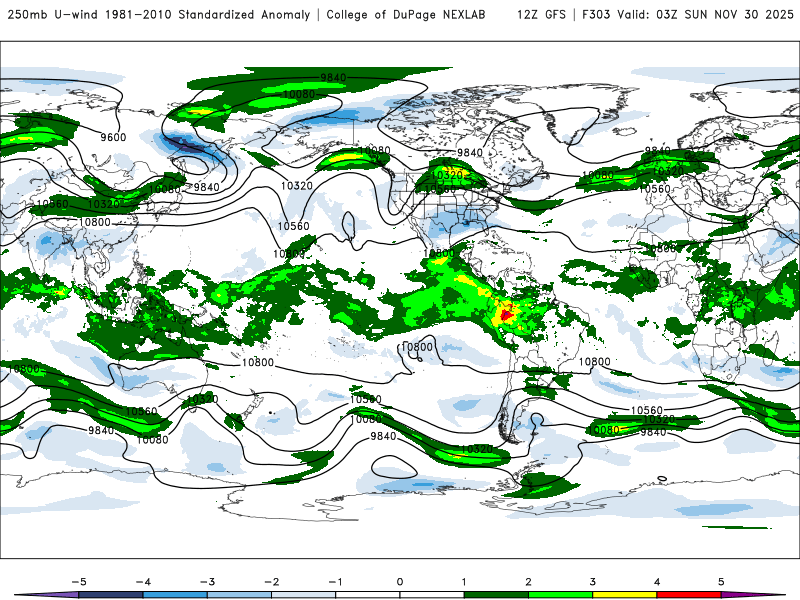Click the '-4' colorbar tick label
Image resolution: width=800 pixels, height=600 pixels.
[143, 582]
